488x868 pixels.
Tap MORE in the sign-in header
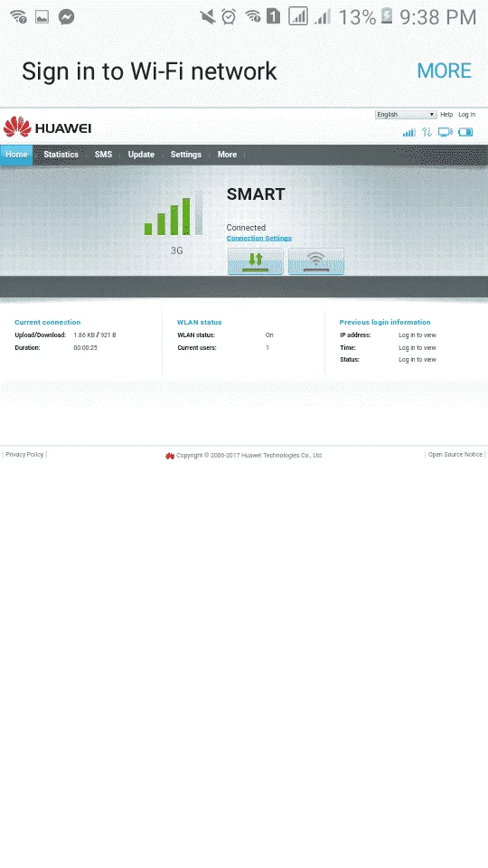(x=444, y=71)
